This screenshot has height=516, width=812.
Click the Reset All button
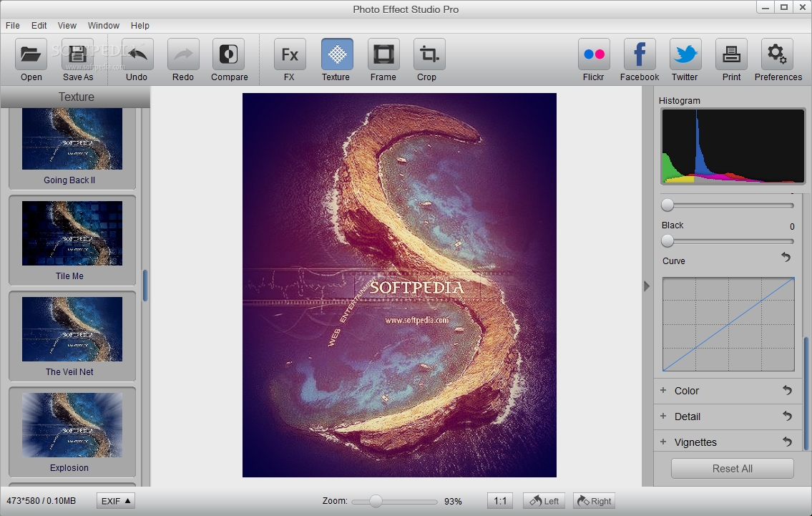pyautogui.click(x=732, y=469)
